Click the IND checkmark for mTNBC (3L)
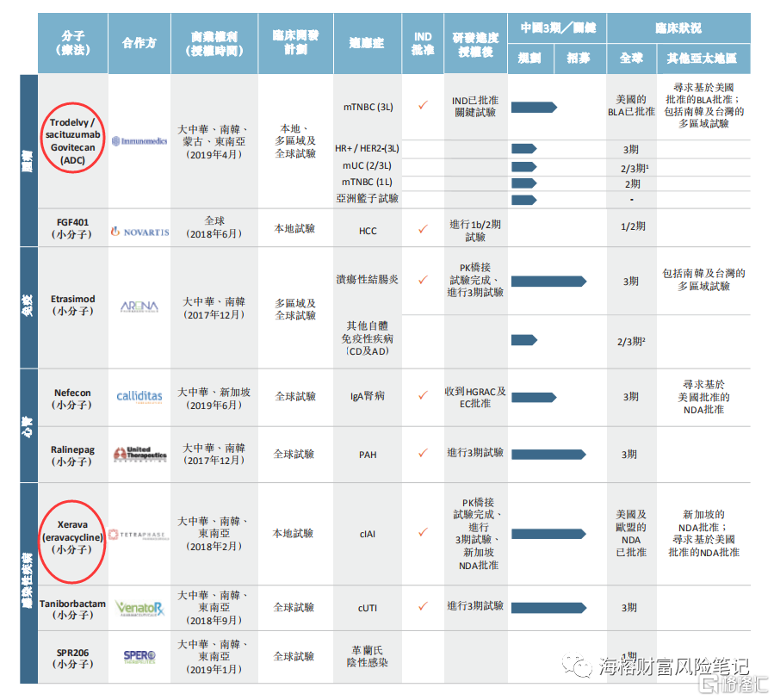774x700 pixels. point(423,105)
